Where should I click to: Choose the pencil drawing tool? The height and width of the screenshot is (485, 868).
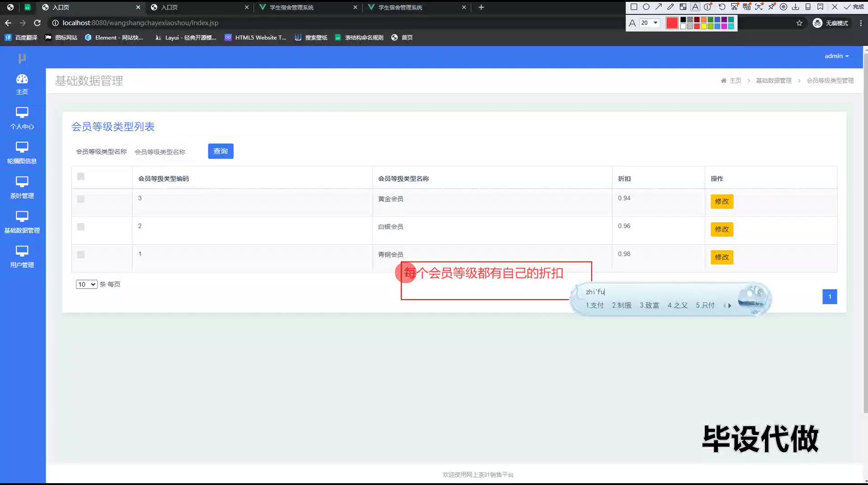pos(670,7)
